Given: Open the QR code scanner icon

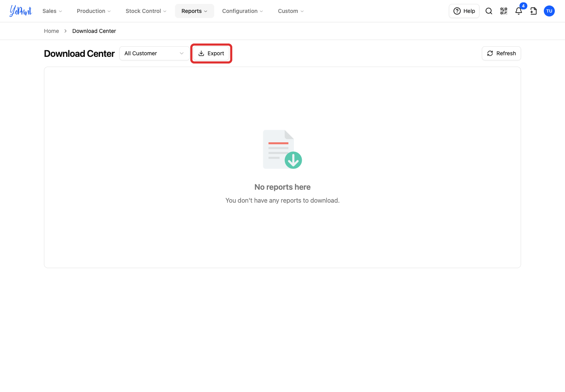Looking at the screenshot, I should [x=504, y=11].
